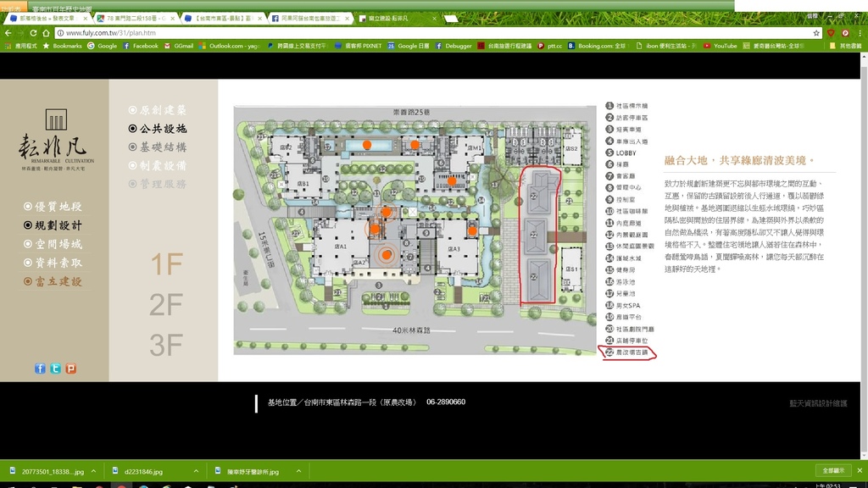Image resolution: width=868 pixels, height=488 pixels.
Task: Select 空間場域 in the left navigation
Action: pos(53,244)
